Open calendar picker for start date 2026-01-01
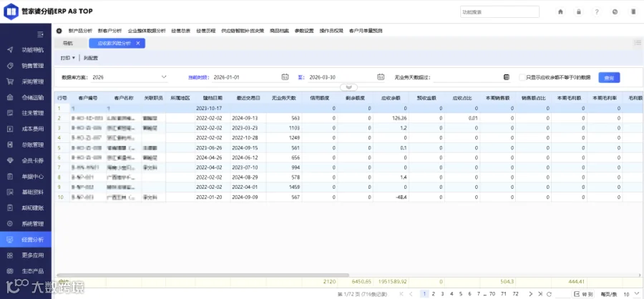644x299 pixels. [285, 77]
